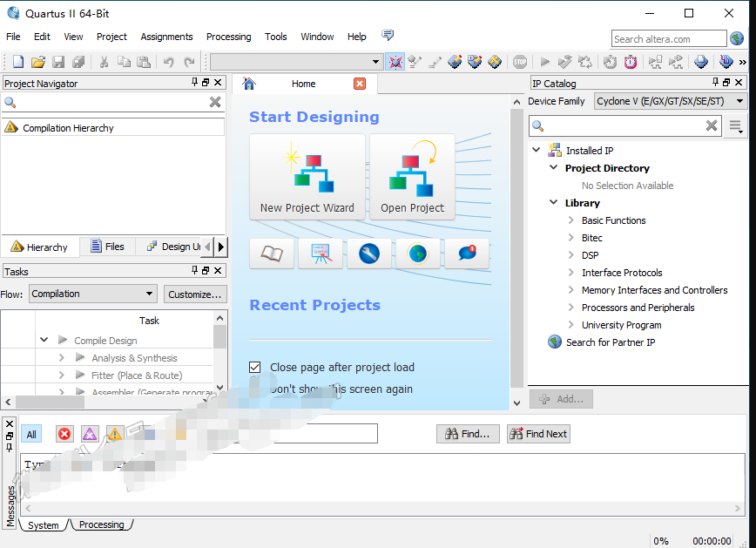Open the documentation book icon
The width and height of the screenshot is (756, 548).
click(x=272, y=254)
